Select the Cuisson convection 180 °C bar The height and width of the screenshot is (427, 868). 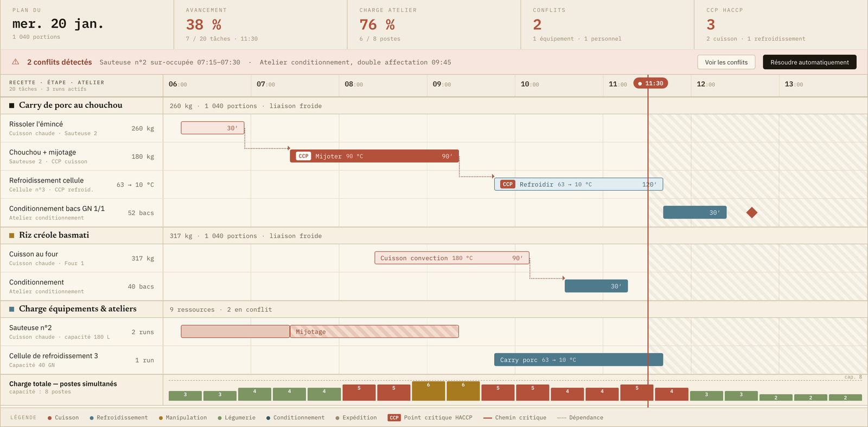pyautogui.click(x=452, y=258)
